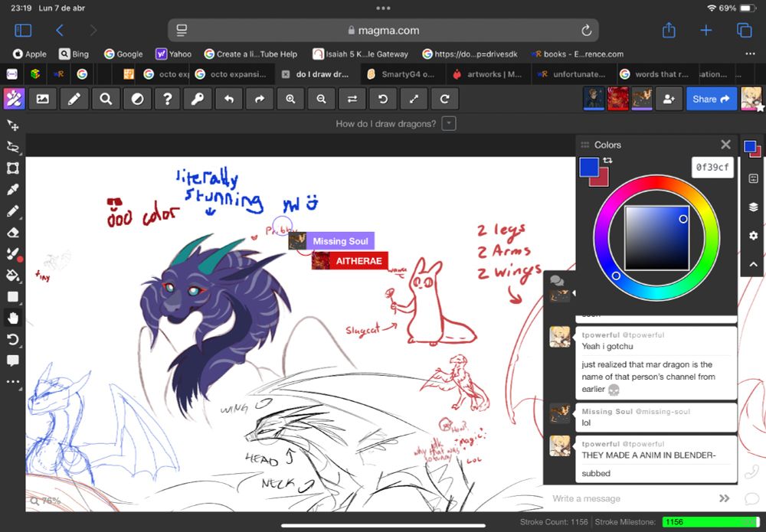Screen dimensions: 766x532
Task: Send the chat message with double-arrow
Action: (x=724, y=498)
